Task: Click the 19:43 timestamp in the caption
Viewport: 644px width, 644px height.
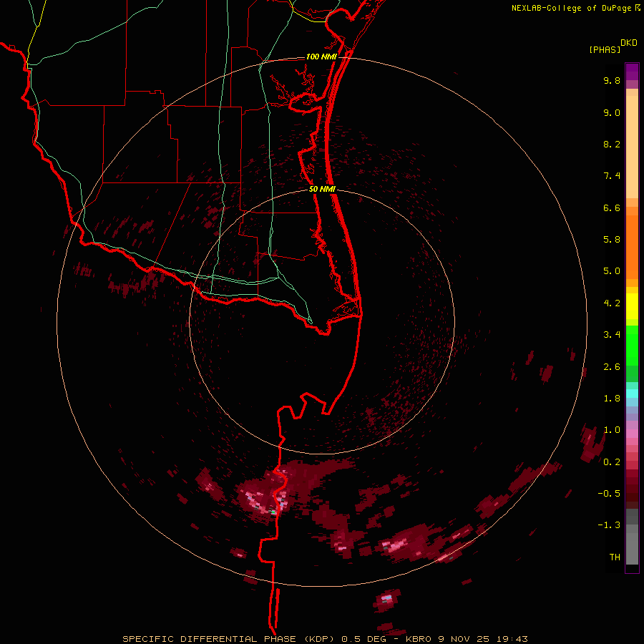Action: (512, 639)
